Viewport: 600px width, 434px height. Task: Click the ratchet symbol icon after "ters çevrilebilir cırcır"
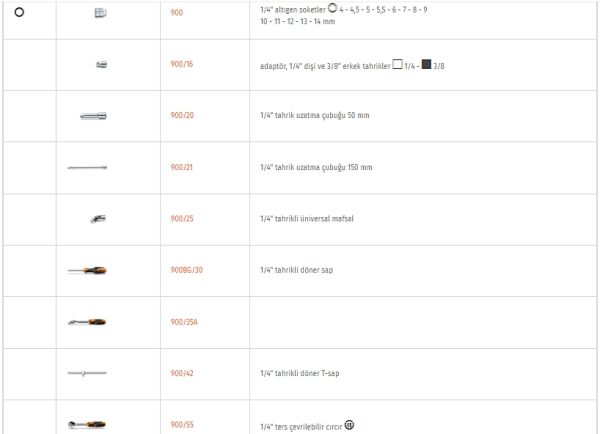[349, 424]
